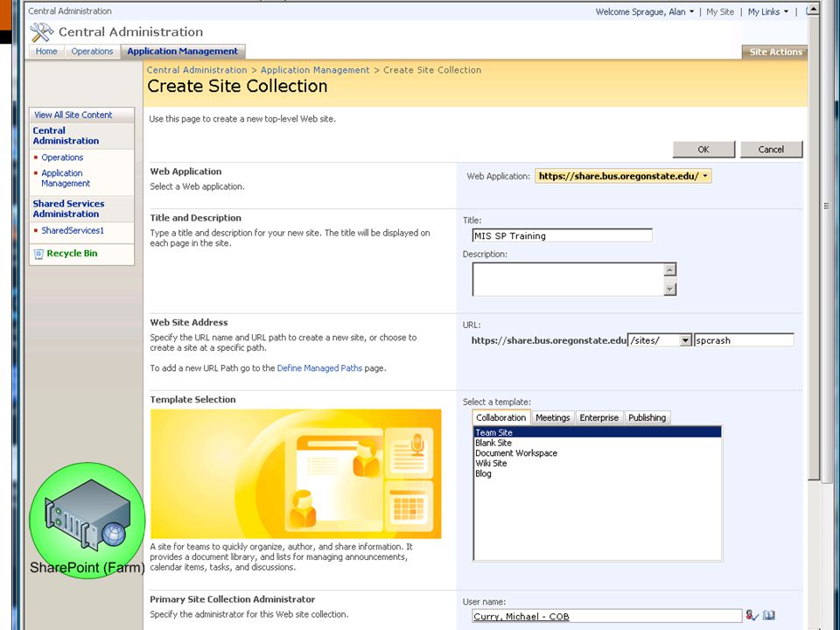
Task: Click the template preview image
Action: click(x=296, y=473)
